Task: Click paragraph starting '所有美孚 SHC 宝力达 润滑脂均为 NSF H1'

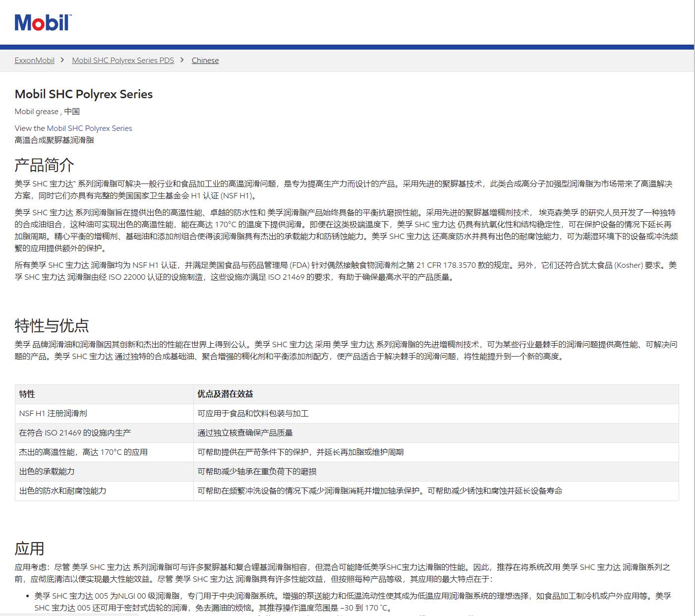Action: 346,271
